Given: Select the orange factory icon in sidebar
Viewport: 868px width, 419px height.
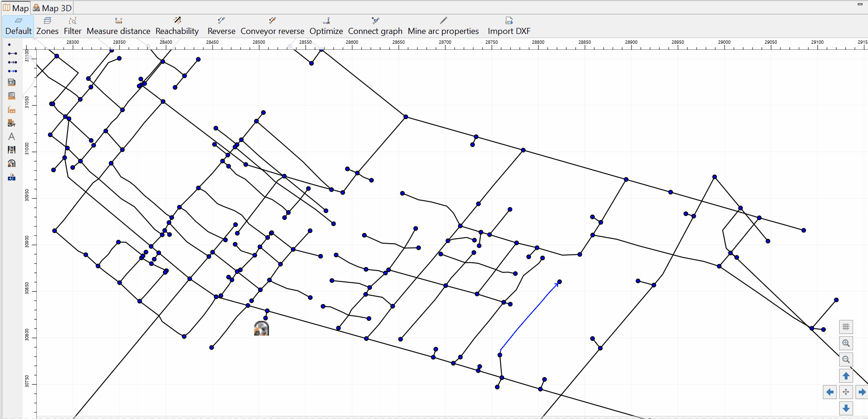Looking at the screenshot, I should click(12, 110).
